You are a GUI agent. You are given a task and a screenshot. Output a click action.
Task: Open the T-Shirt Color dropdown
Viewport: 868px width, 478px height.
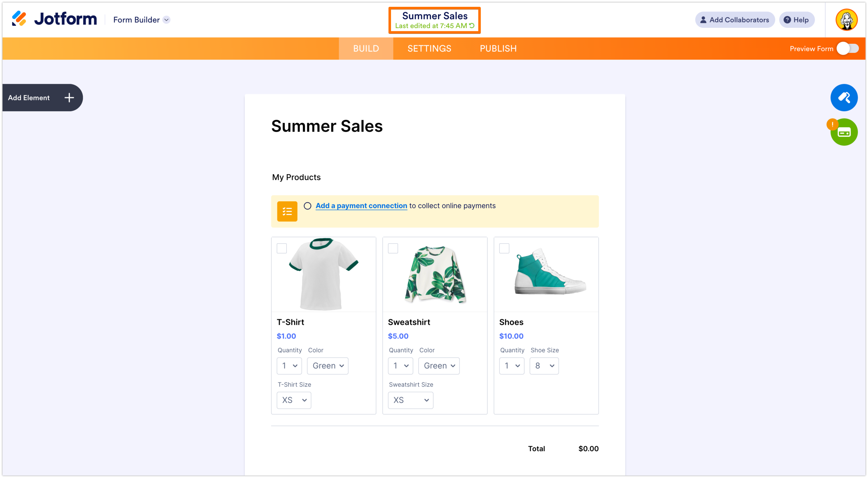(328, 365)
